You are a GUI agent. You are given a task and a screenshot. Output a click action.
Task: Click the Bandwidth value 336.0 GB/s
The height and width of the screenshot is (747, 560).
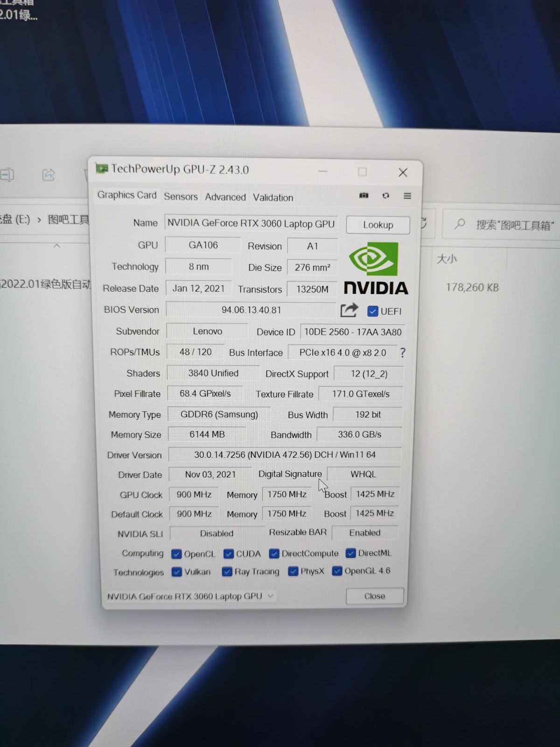pos(359,434)
